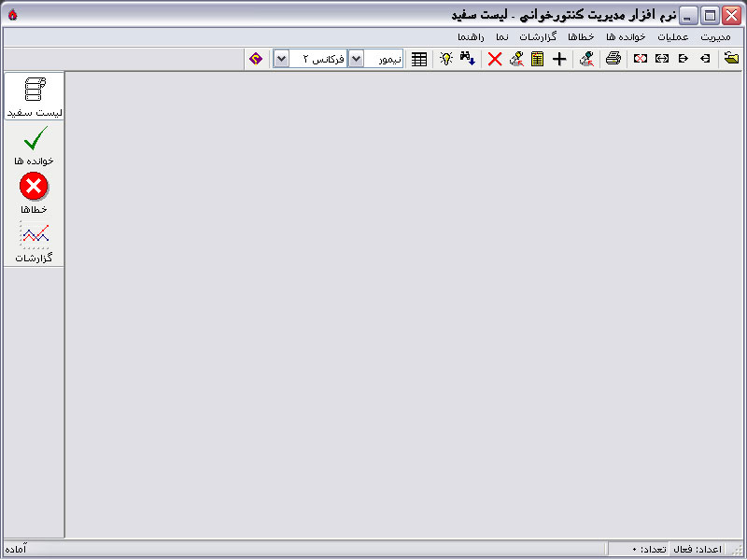Open the نما view menu
This screenshot has width=747, height=560.
tap(502, 36)
